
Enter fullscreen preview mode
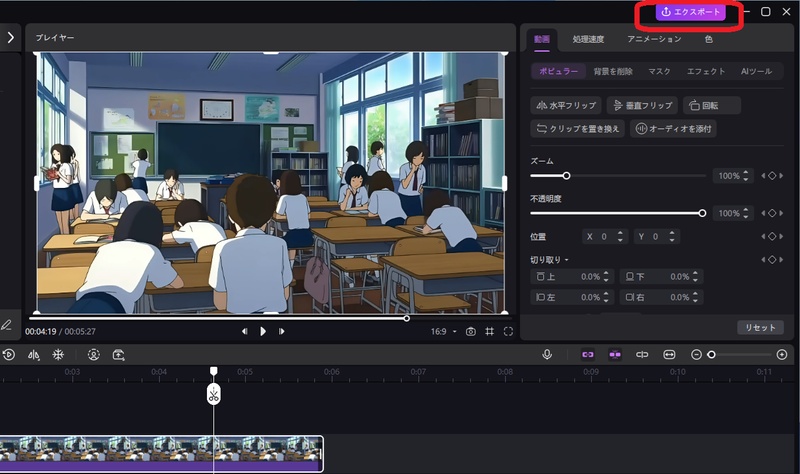(x=508, y=332)
